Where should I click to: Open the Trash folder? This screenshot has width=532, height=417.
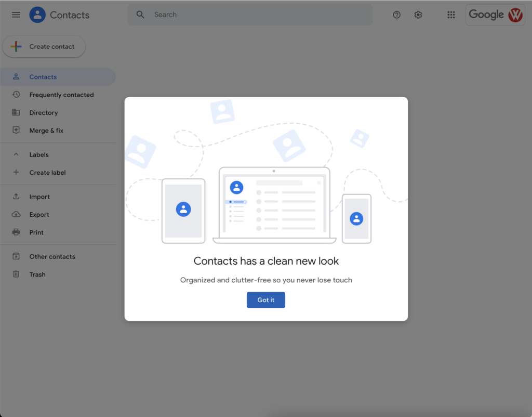click(58, 275)
